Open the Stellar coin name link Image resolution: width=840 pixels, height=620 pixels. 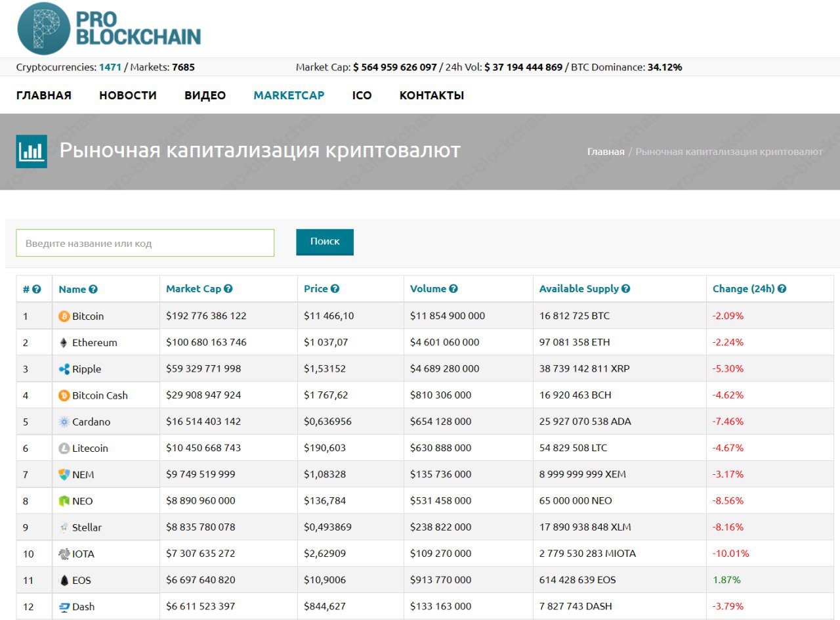coord(87,527)
